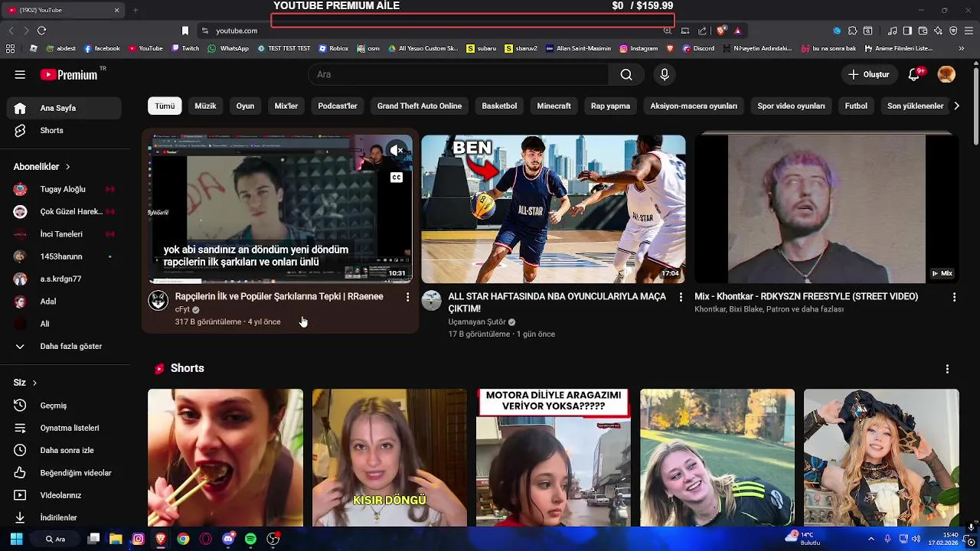This screenshot has width=980, height=551.
Task: Open Çok Güzel Hareketler channel subscription
Action: pos(64,211)
